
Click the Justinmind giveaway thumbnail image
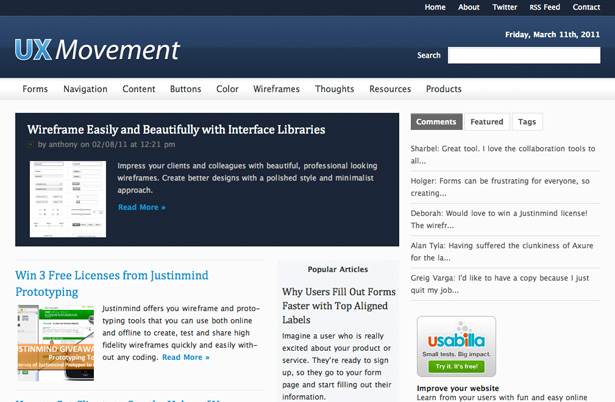click(x=55, y=342)
